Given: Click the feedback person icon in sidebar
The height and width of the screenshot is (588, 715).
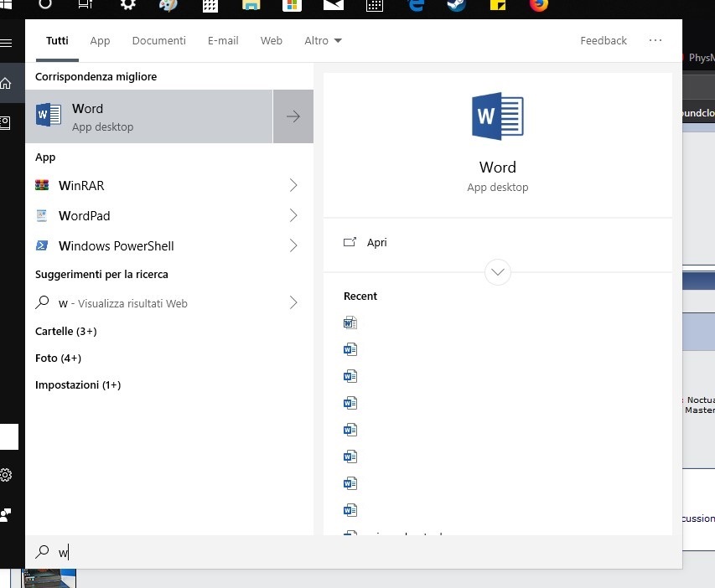Looking at the screenshot, I should coord(6,514).
